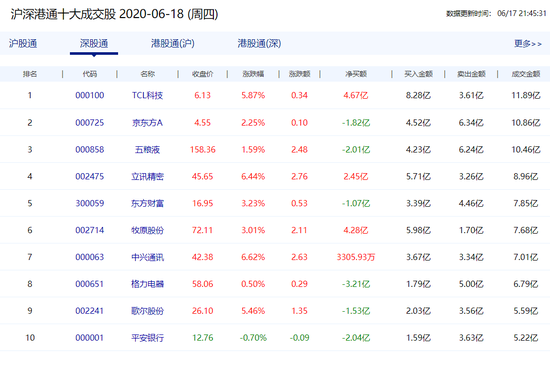Open stock code 002714 link
Screen dimensions: 550x366
(x=90, y=230)
